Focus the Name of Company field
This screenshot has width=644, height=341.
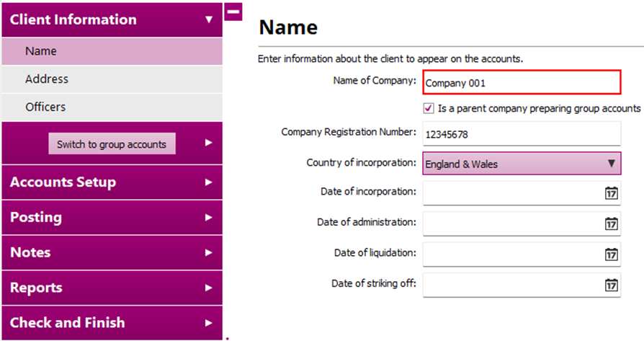(x=522, y=82)
